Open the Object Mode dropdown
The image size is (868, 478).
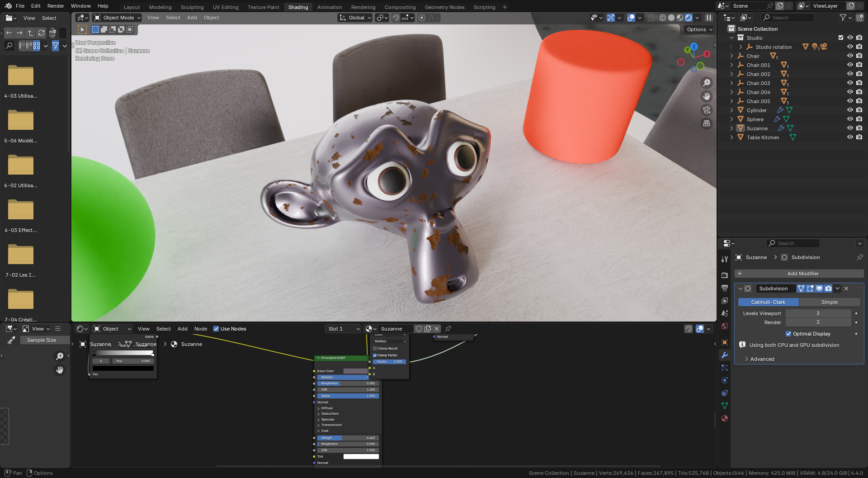pos(117,18)
